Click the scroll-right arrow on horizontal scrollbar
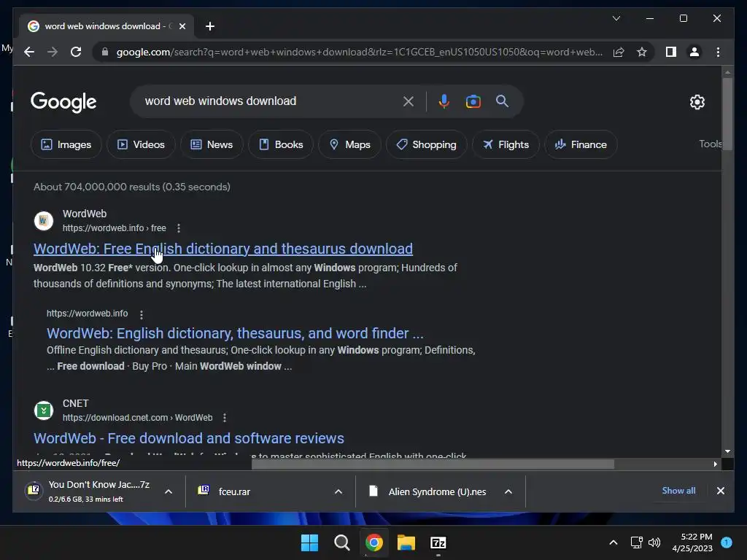747x560 pixels. click(x=715, y=464)
